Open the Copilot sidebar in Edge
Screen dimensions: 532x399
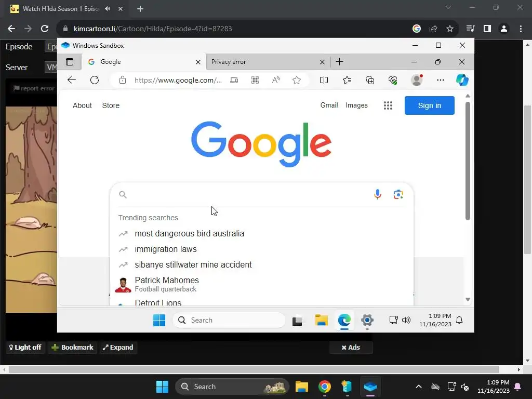(x=462, y=80)
